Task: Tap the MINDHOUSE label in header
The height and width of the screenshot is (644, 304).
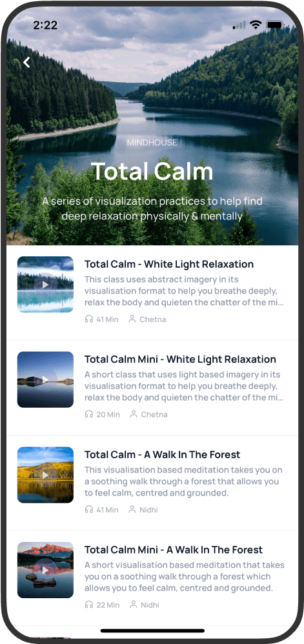Action: click(152, 143)
